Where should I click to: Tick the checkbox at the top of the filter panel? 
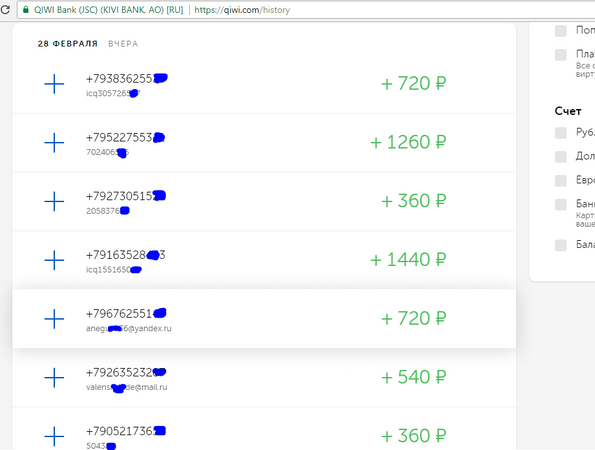tap(560, 31)
